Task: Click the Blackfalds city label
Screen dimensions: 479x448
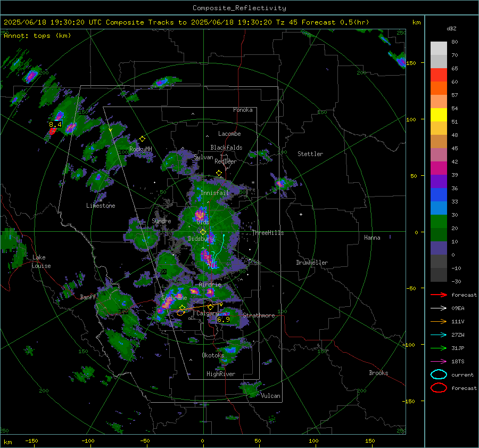Action: pos(226,148)
